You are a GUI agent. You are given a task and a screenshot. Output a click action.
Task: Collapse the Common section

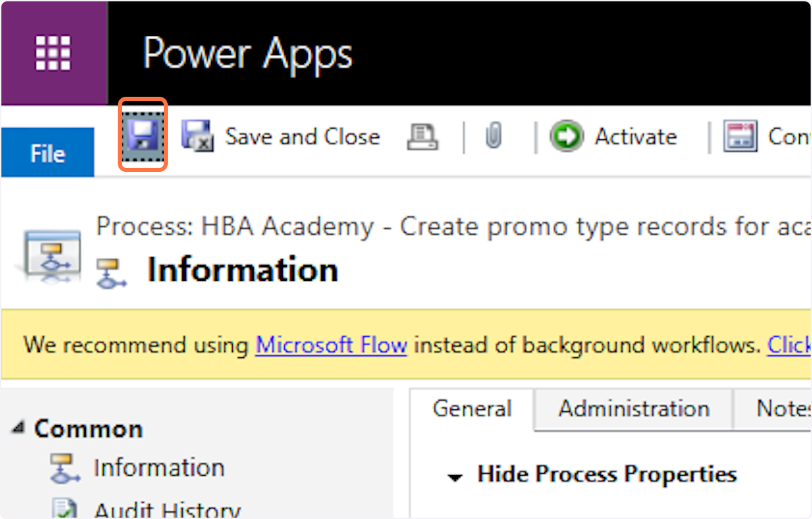click(19, 428)
